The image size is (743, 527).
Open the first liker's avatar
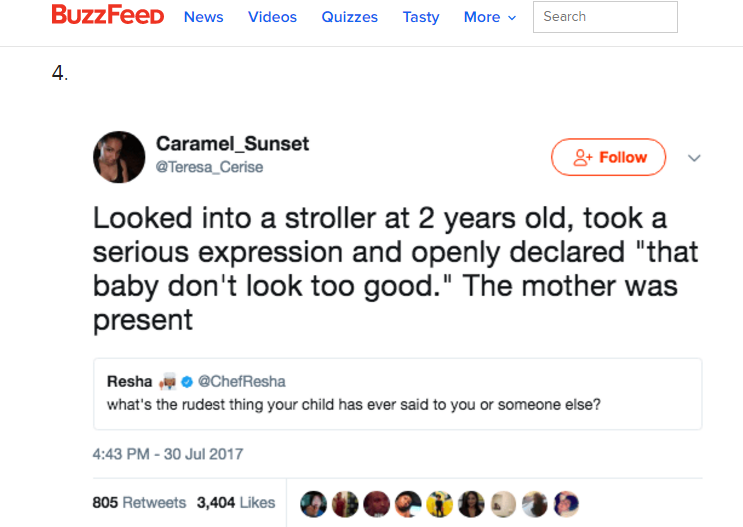pyautogui.click(x=313, y=504)
